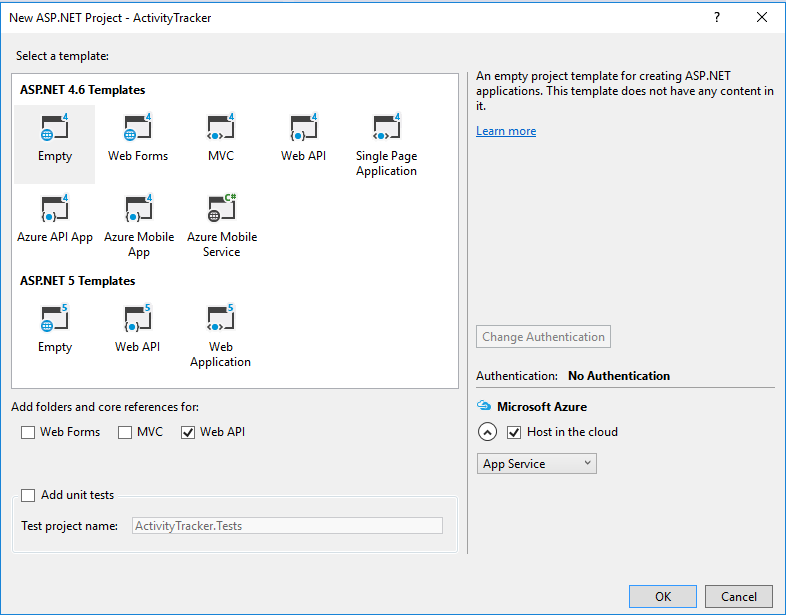The width and height of the screenshot is (786, 615).
Task: Cancel the new project dialog
Action: [738, 596]
